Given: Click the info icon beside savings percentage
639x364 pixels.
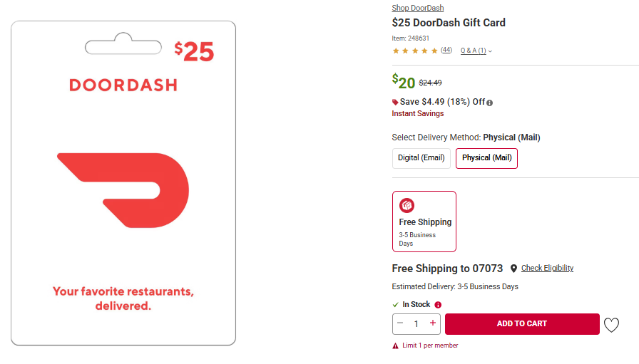Looking at the screenshot, I should coord(489,103).
